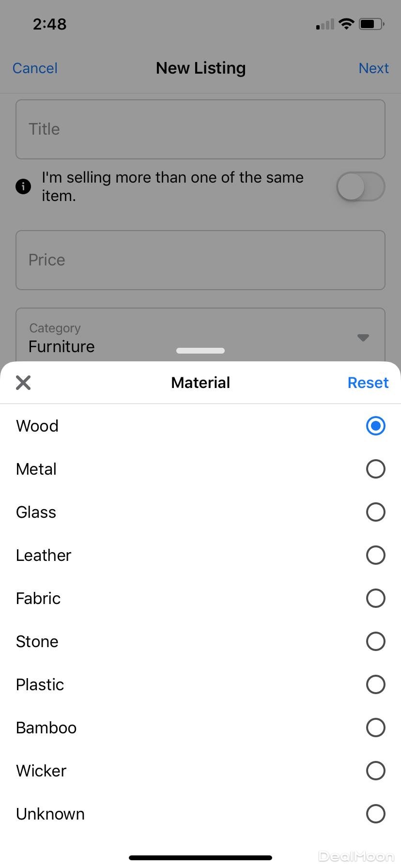Focus the Title input field
Screen dimensions: 401x868
(200, 129)
